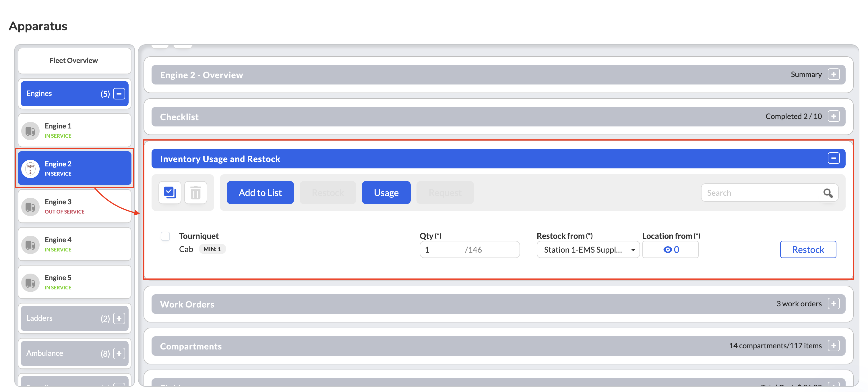Expand the Engine 2 Overview summary
This screenshot has height=392, width=868.
click(834, 74)
